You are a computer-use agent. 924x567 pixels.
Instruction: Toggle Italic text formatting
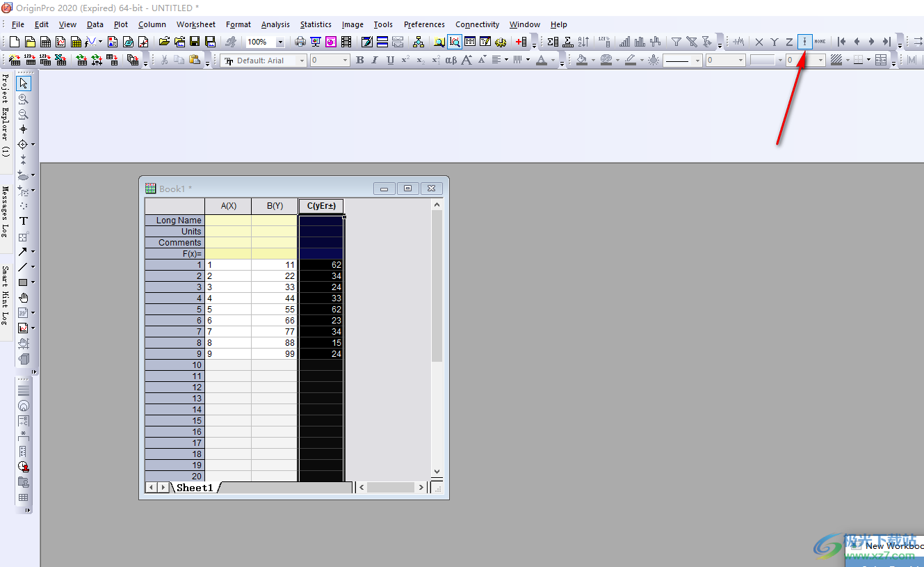point(375,61)
